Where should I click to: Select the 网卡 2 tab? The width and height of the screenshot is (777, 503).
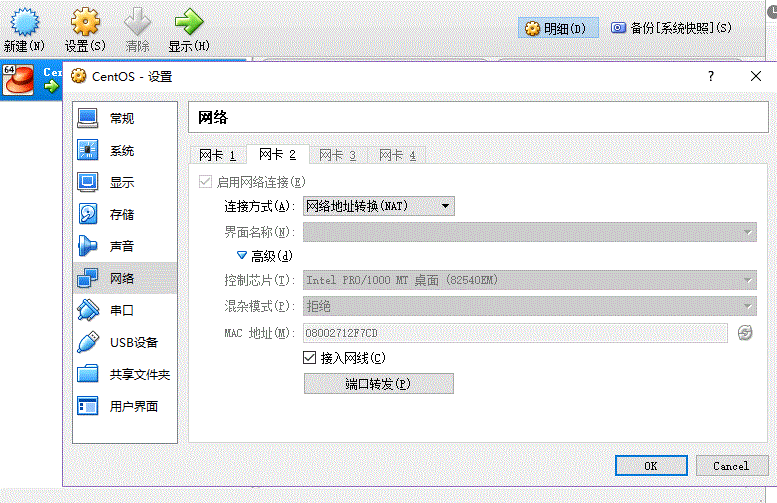tap(278, 154)
